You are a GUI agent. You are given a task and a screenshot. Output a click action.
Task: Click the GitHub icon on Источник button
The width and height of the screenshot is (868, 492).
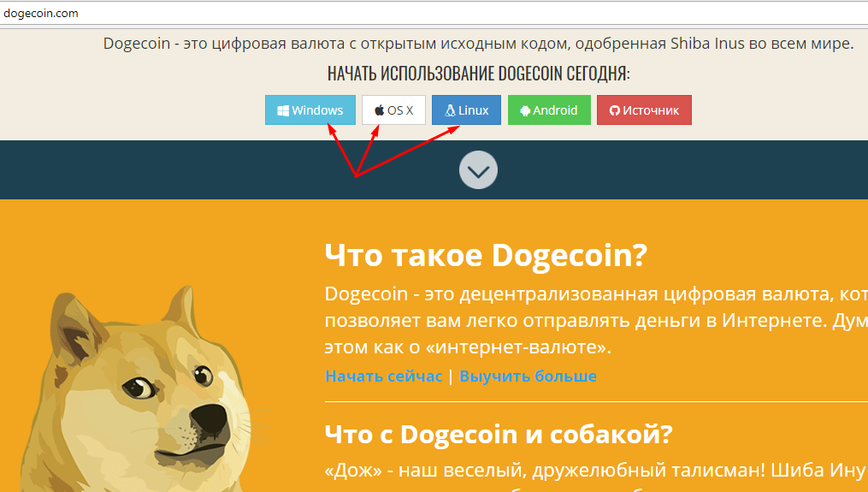pyautogui.click(x=615, y=110)
